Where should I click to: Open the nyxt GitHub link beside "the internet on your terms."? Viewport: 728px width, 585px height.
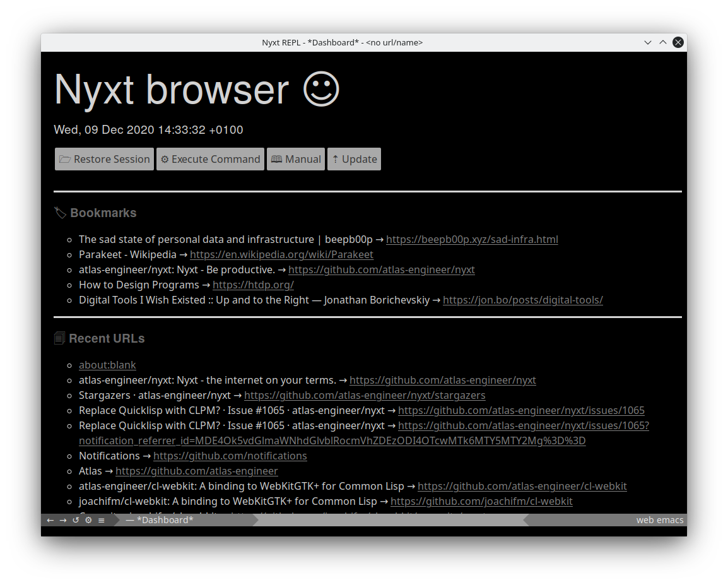[442, 381]
